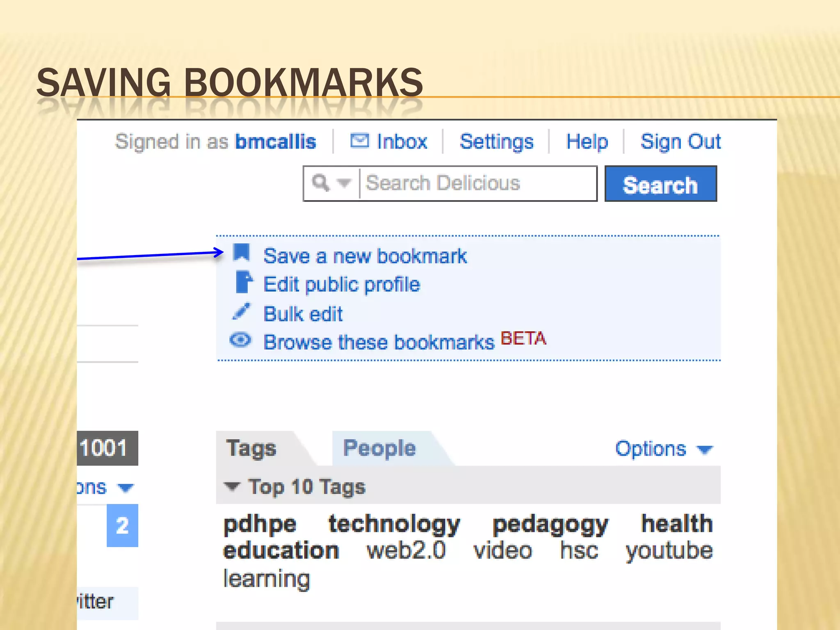Screen dimensions: 840x630
Task: Click the hsc tag
Action: [x=579, y=550]
